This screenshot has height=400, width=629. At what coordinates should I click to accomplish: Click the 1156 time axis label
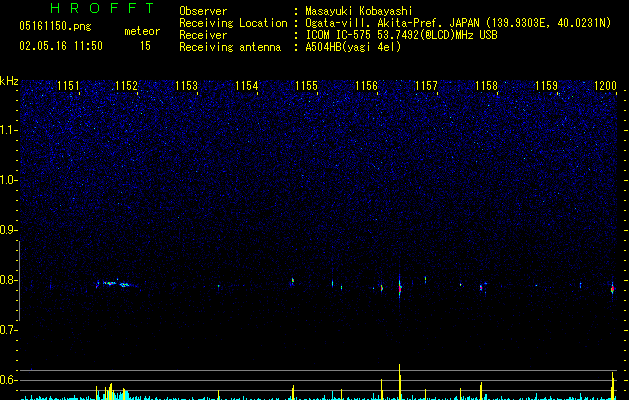point(367,86)
